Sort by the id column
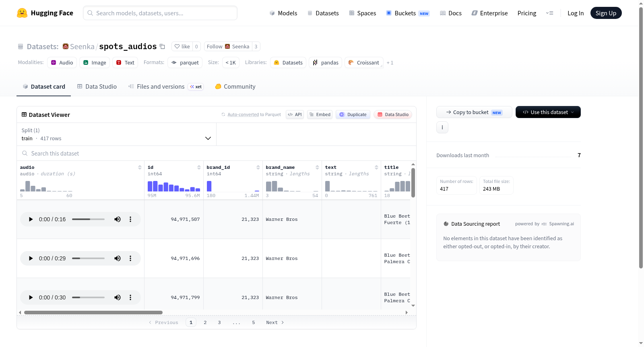Screen dimensions: 644x347 pos(199,167)
